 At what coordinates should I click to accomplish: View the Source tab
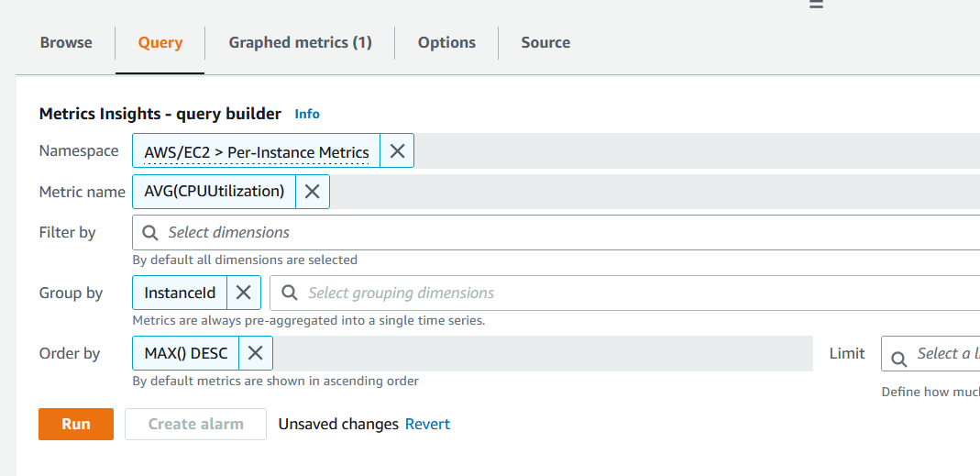[x=545, y=42]
